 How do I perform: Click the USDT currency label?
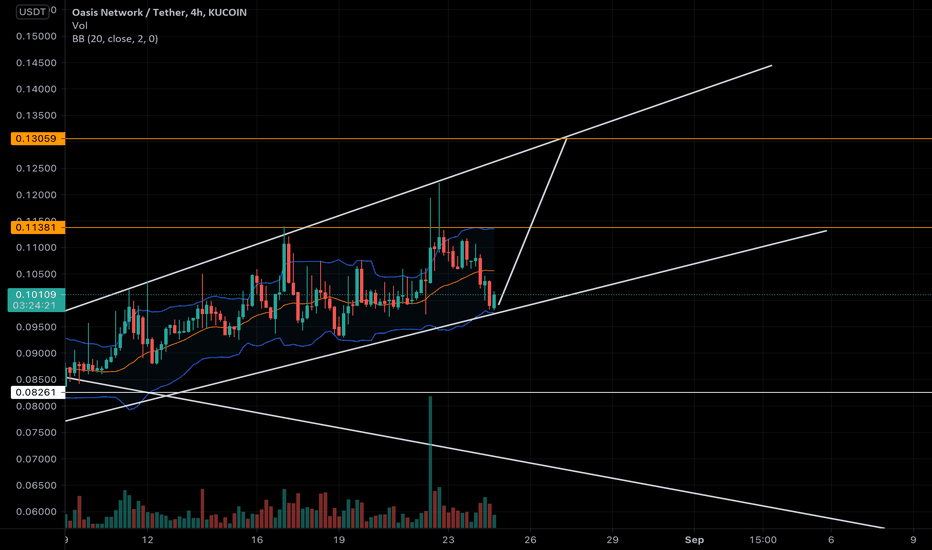coord(32,11)
